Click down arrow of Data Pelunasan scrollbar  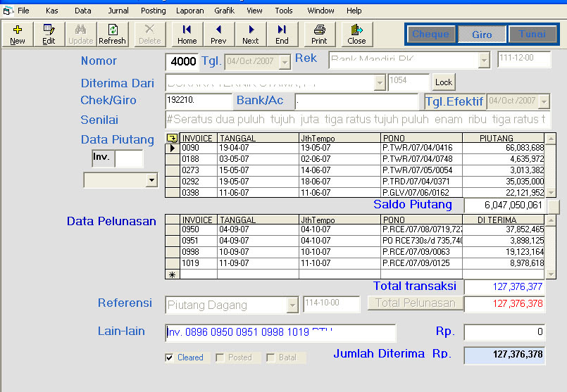pyautogui.click(x=550, y=274)
